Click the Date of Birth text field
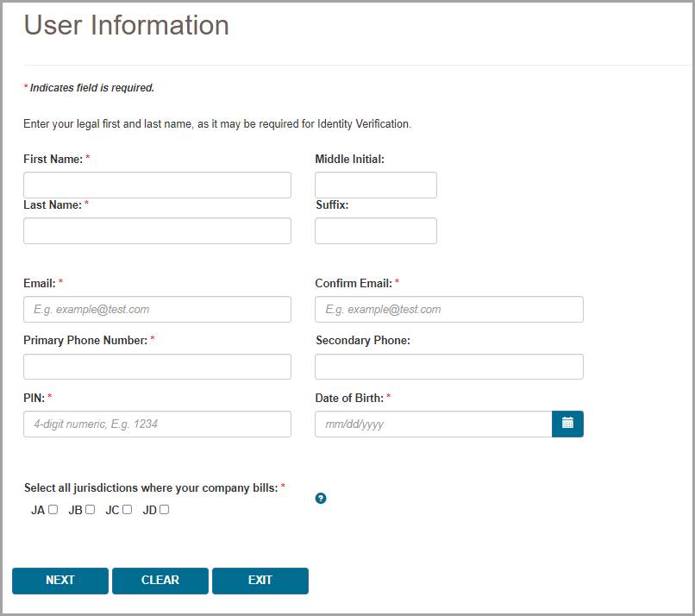This screenshot has height=616, width=695. coord(433,424)
